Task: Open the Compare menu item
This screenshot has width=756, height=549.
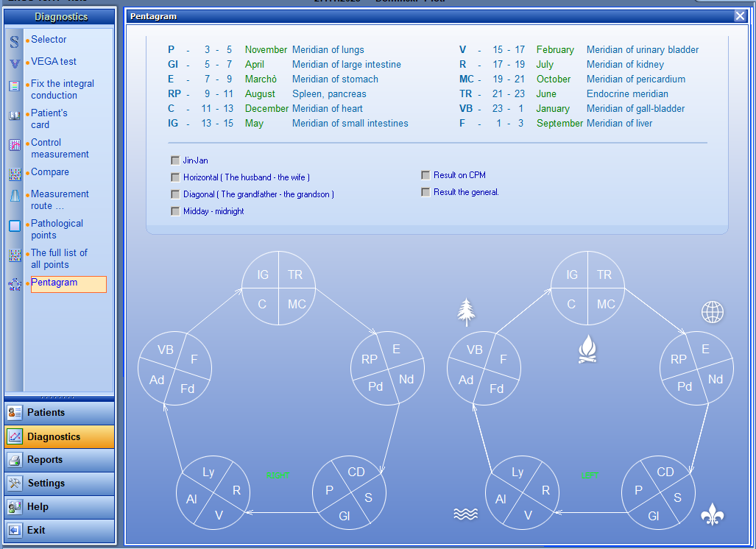Action: click(x=50, y=172)
